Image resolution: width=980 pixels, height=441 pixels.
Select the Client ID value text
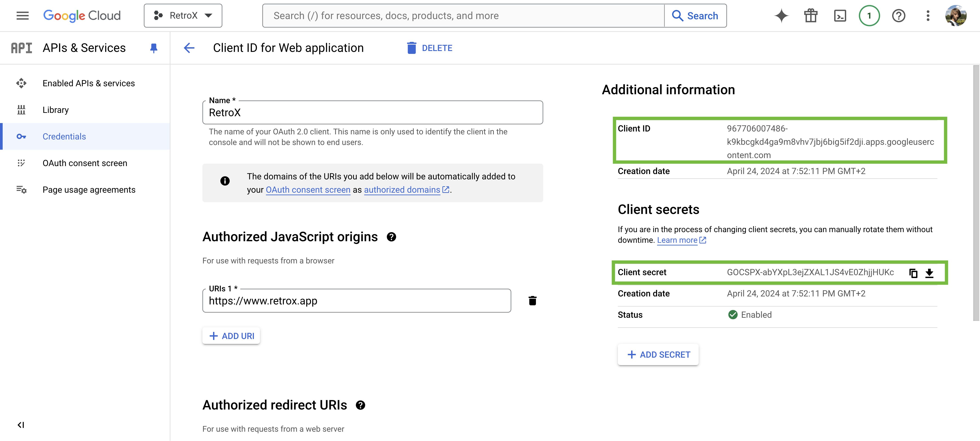coord(830,142)
